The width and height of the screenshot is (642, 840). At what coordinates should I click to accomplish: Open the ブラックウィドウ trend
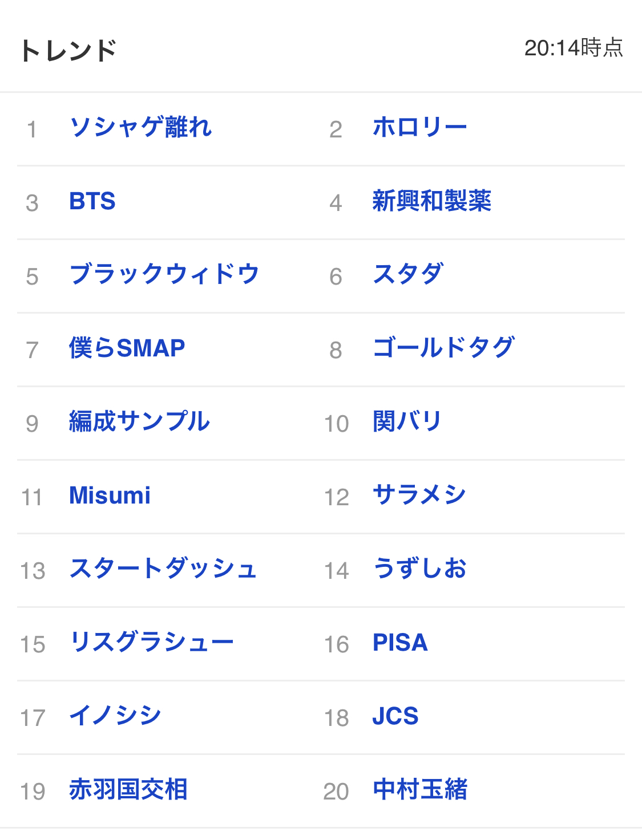[164, 274]
